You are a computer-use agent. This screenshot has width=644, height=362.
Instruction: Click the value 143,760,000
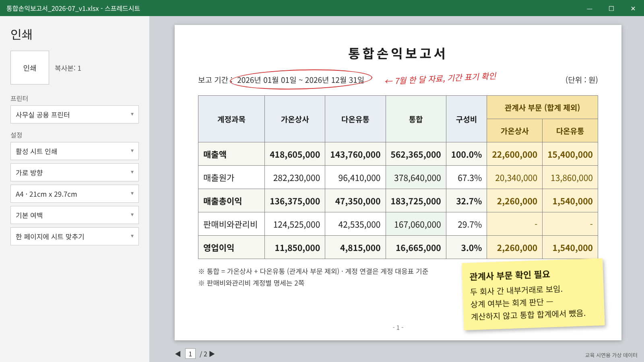click(355, 154)
